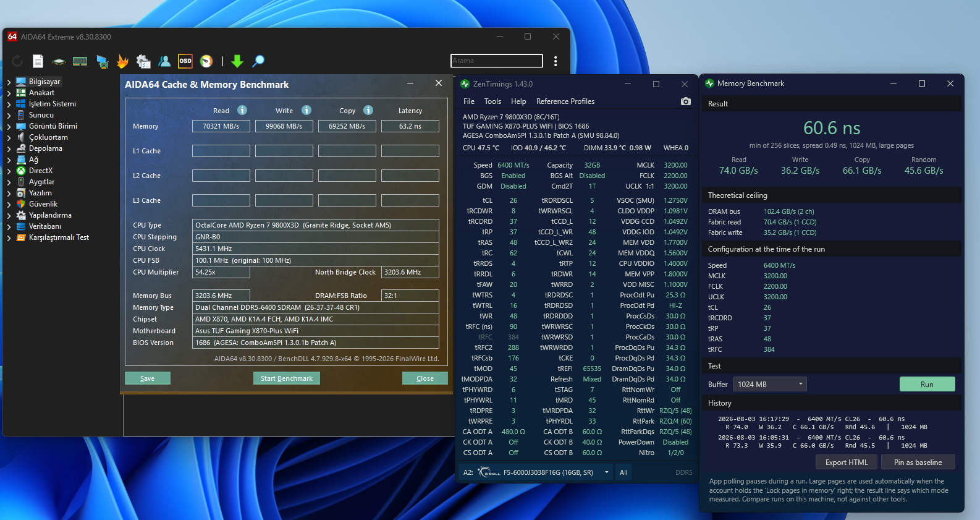Select the 16:17:29 history entry
980x520 pixels.
click(x=822, y=423)
